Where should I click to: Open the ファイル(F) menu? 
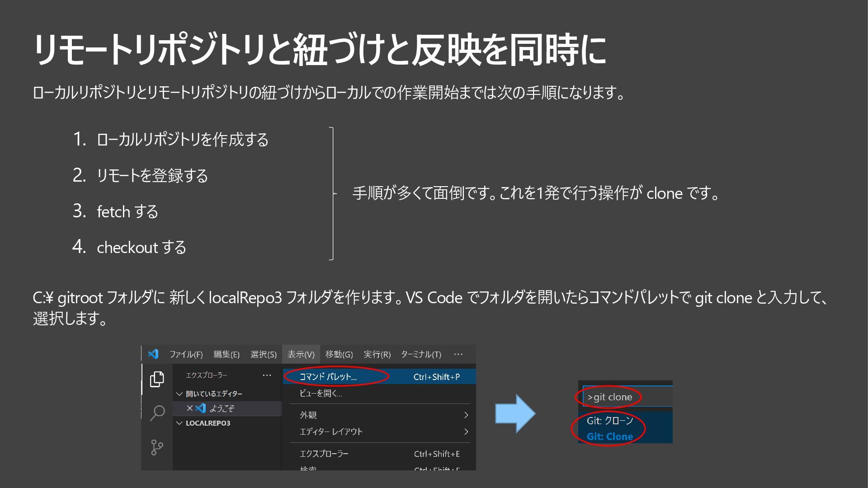pos(186,354)
